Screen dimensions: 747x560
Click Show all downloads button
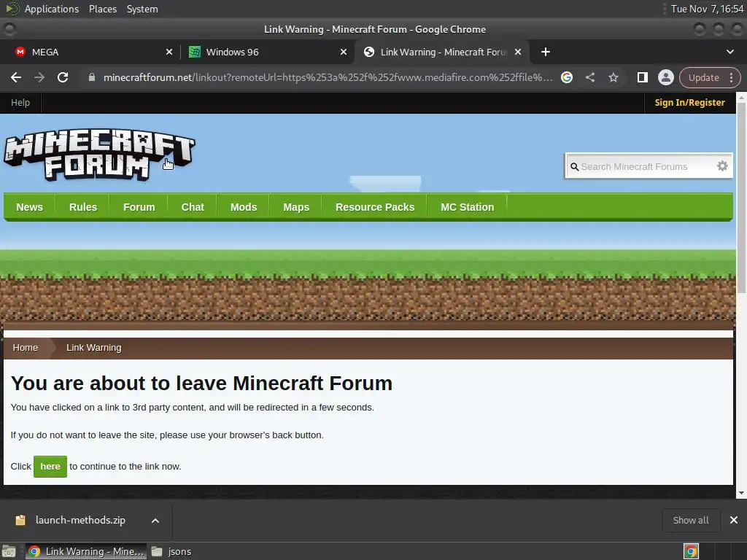[690, 520]
